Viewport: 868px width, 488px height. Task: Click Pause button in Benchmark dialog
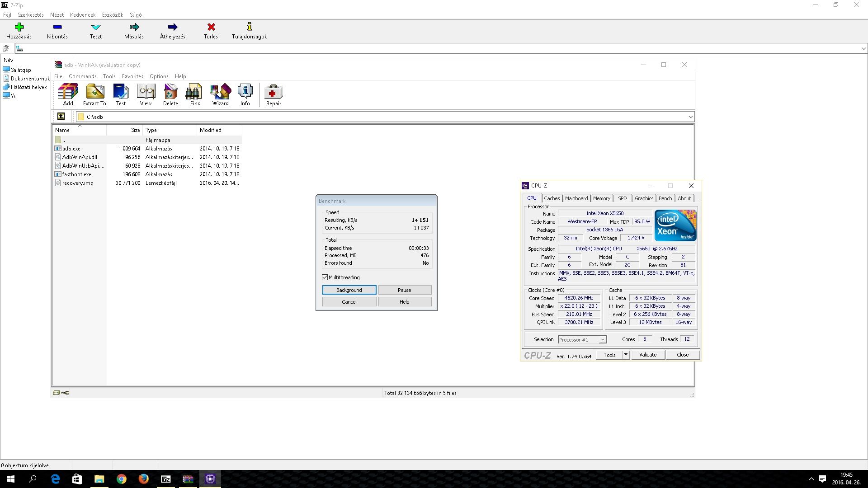[405, 290]
